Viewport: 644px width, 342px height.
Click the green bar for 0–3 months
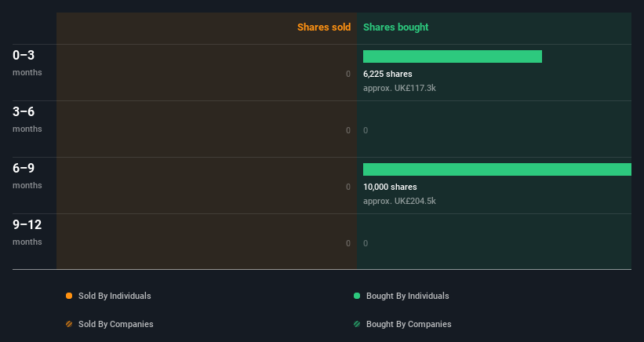453,56
